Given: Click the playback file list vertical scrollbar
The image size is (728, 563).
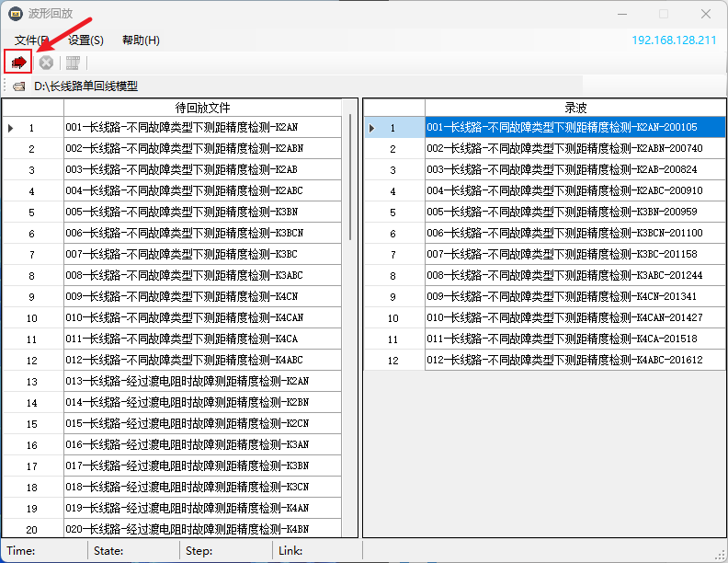Looking at the screenshot, I should [349, 184].
